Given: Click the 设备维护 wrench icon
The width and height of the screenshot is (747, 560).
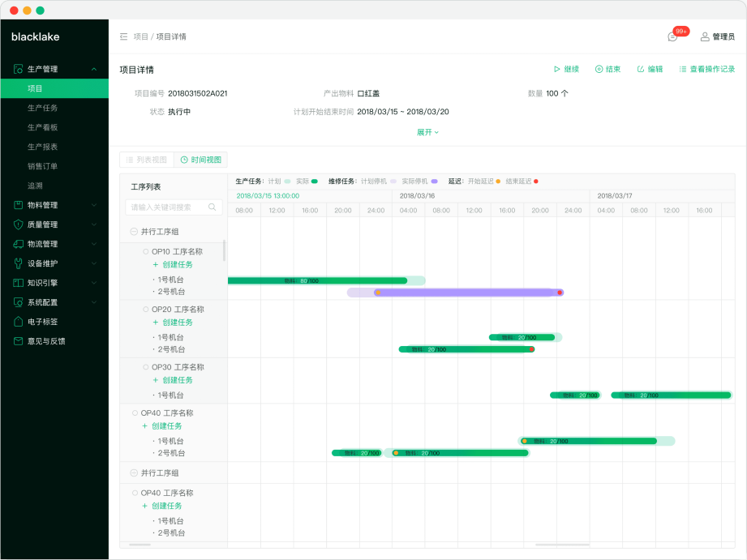Looking at the screenshot, I should [x=18, y=263].
